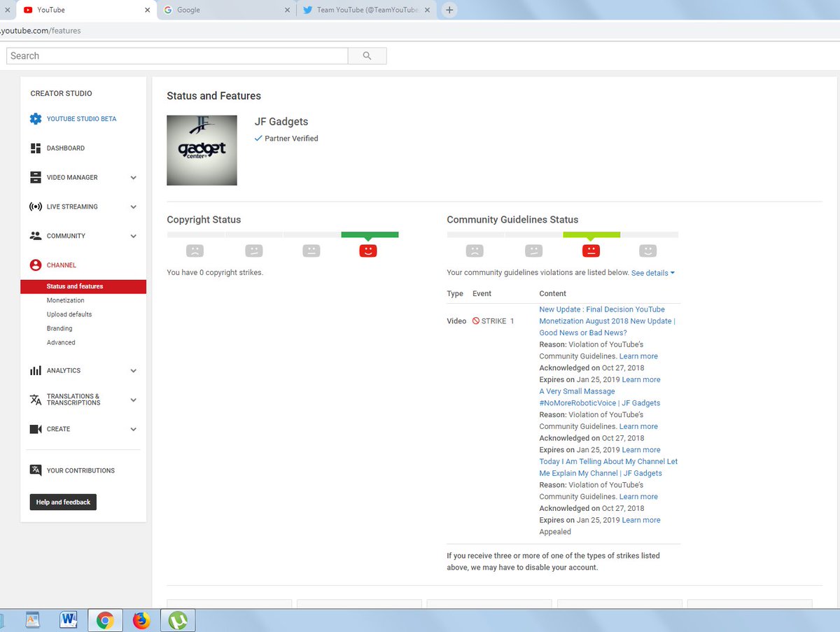Close the Google tab
The width and height of the screenshot is (840, 632).
point(287,10)
